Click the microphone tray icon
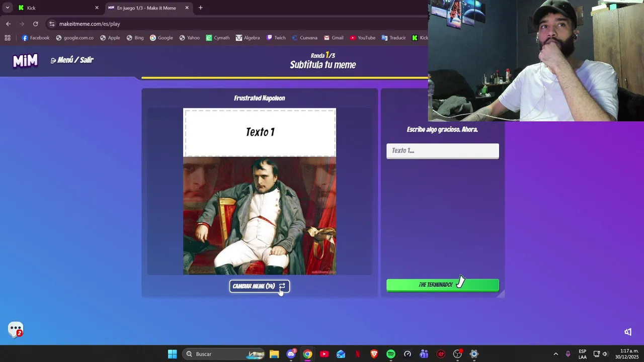Viewport: 644px width, 362px height. click(568, 354)
